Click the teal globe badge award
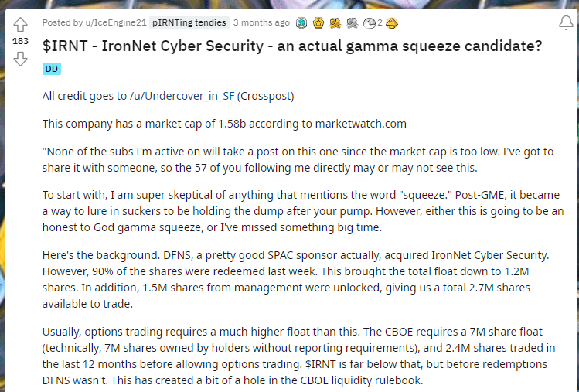 (302, 23)
